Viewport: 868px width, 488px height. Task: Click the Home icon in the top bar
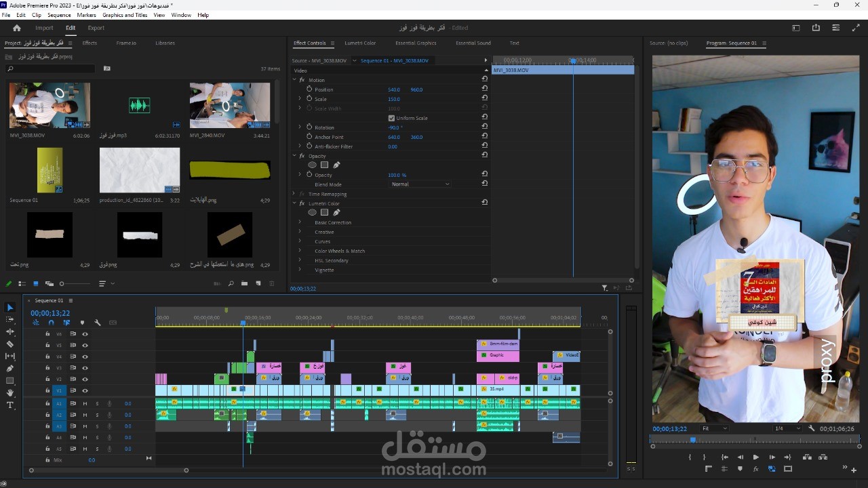click(17, 28)
